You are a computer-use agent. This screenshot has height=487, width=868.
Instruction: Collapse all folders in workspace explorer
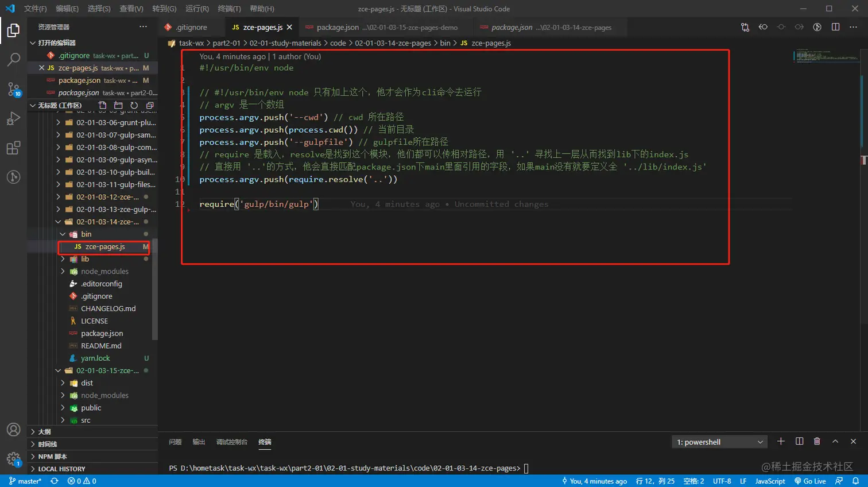click(x=150, y=106)
